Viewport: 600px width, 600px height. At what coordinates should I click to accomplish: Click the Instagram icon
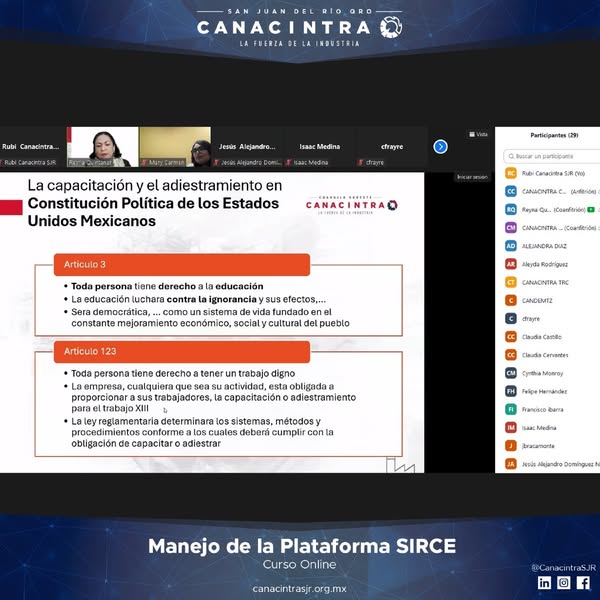[x=564, y=583]
